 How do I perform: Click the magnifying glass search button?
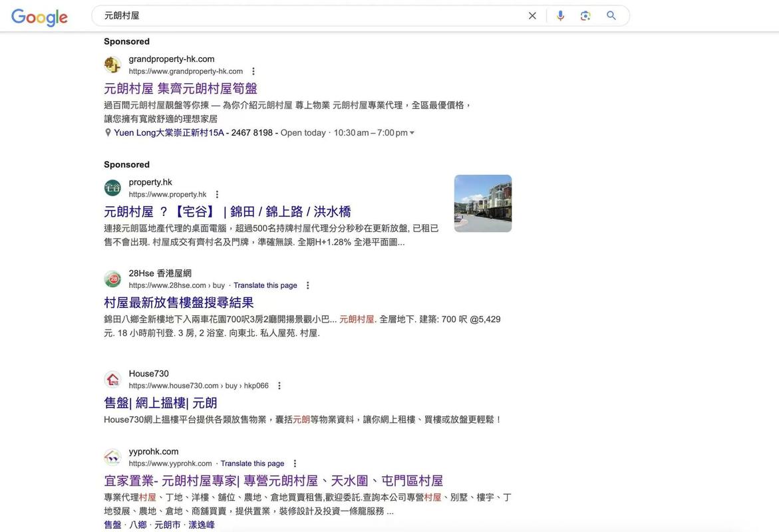coord(611,16)
